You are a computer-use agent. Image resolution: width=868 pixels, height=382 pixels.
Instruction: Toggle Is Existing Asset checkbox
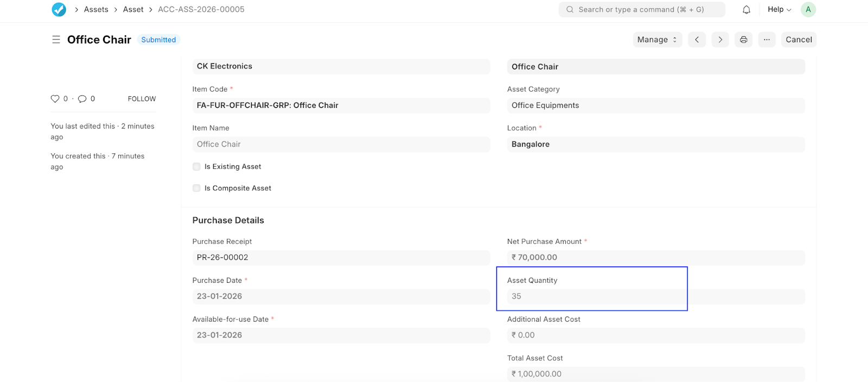(196, 167)
